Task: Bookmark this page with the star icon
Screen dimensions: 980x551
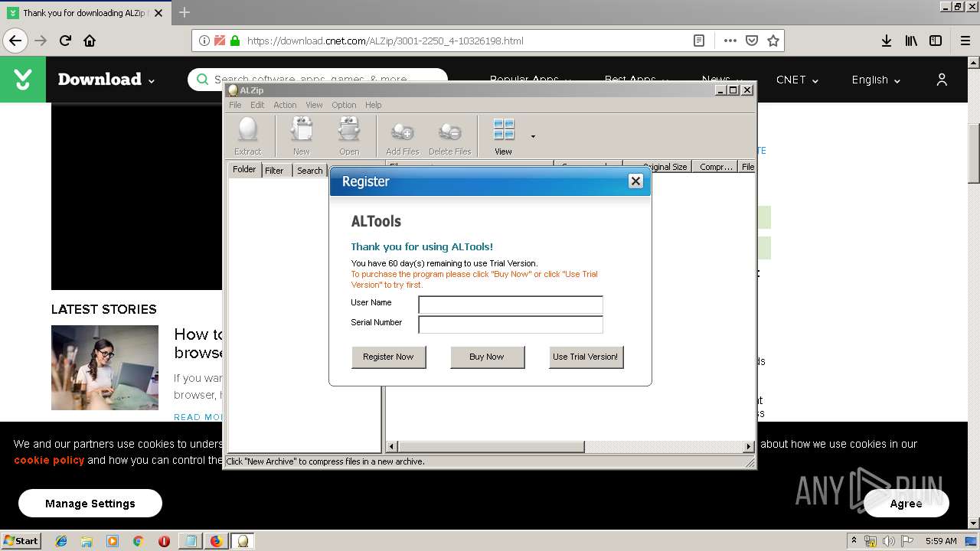Action: click(773, 41)
